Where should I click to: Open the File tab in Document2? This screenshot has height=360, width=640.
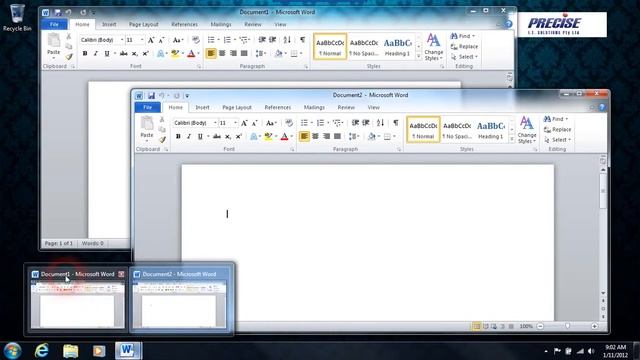(148, 107)
